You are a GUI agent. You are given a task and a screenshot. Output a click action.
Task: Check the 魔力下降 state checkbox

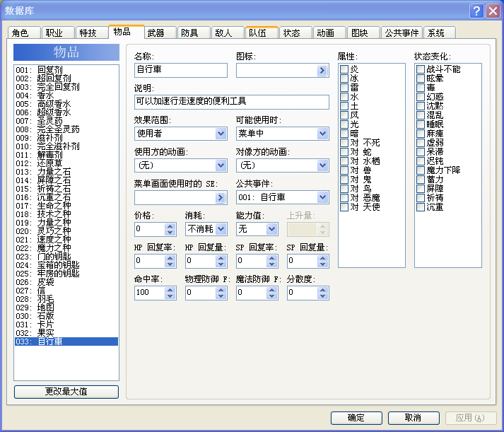point(421,170)
